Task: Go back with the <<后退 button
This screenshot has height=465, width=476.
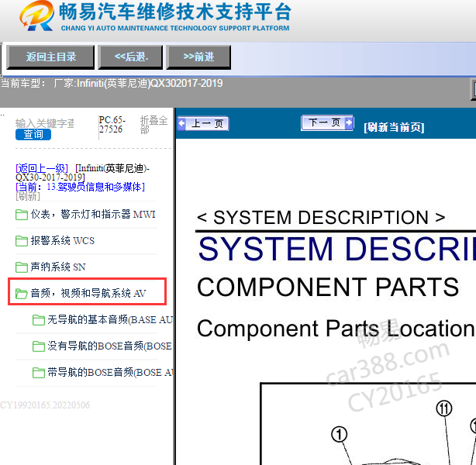Action: click(130, 57)
